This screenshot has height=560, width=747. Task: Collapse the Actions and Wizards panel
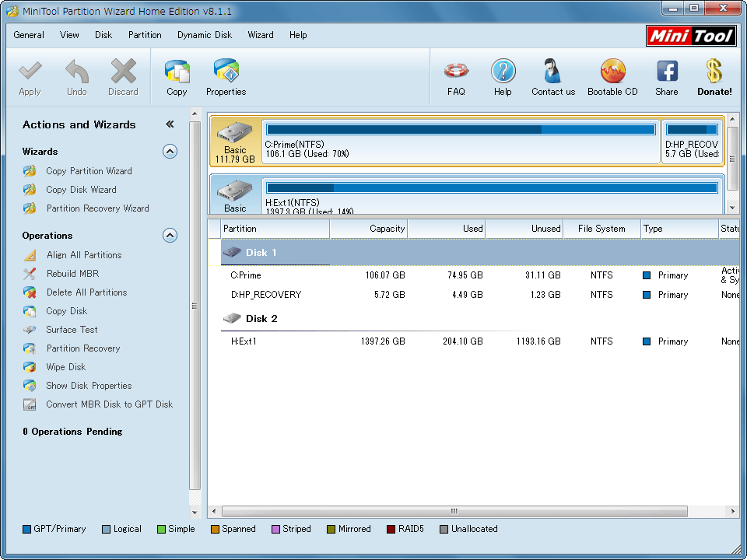tap(170, 124)
